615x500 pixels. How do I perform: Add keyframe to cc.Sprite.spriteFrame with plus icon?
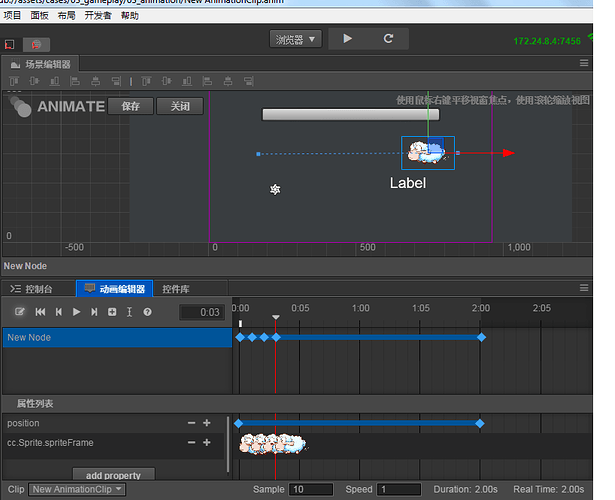[207, 443]
